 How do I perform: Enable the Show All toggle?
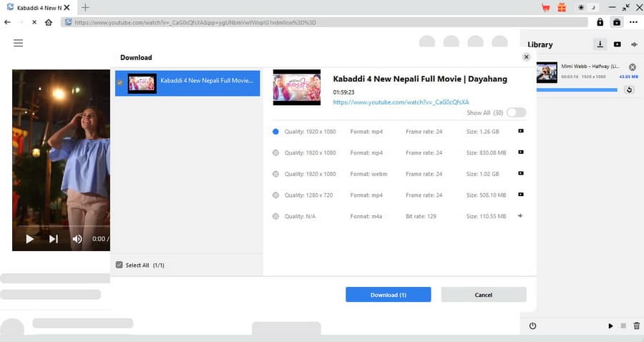point(515,113)
